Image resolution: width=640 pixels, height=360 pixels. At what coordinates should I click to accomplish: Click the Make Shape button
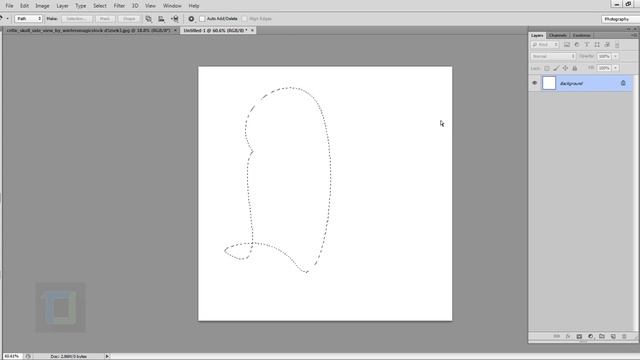(129, 19)
